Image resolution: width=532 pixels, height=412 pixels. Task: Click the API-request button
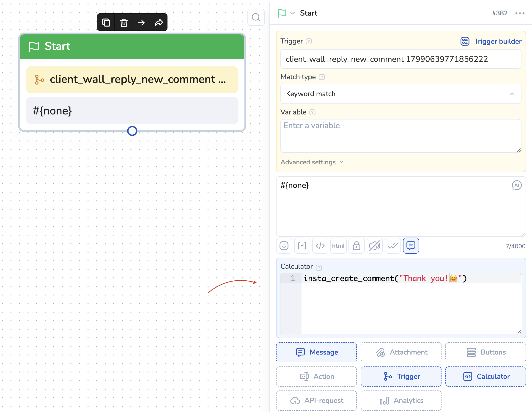(x=316, y=400)
